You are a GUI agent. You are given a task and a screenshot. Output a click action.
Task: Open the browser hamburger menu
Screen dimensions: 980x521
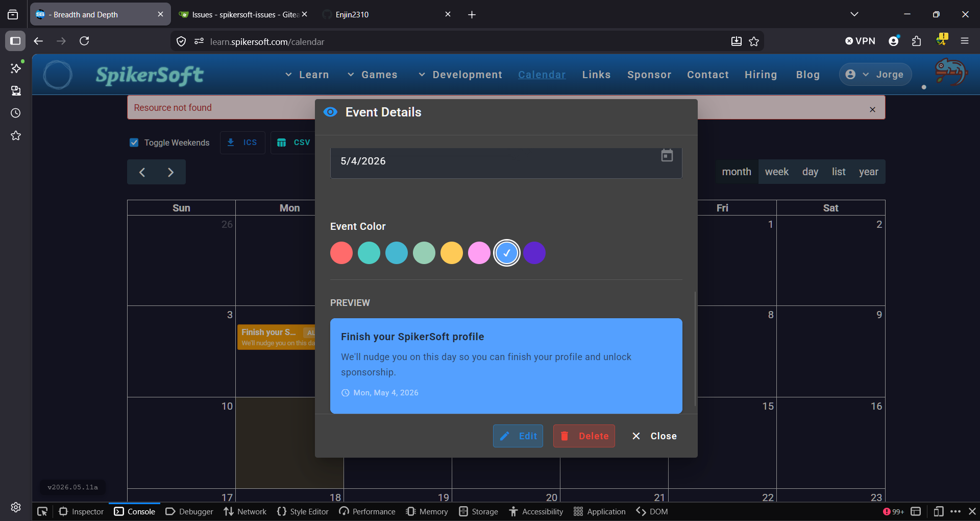pos(965,41)
